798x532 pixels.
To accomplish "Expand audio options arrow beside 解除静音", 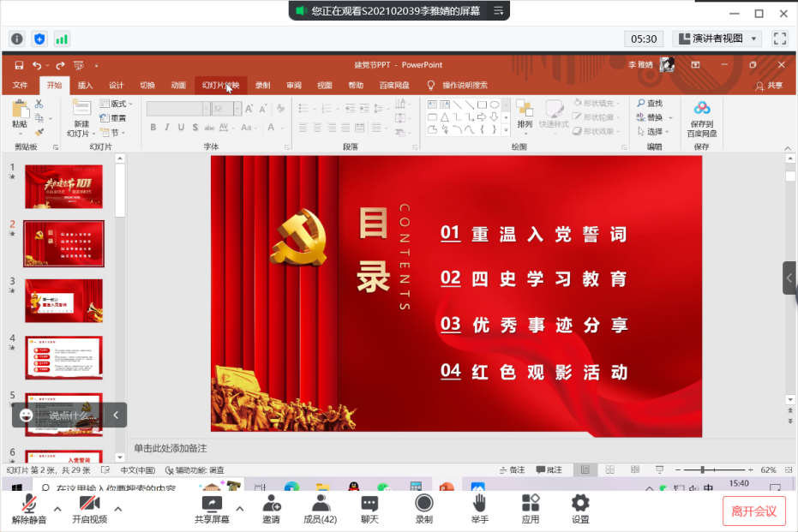I will [57, 509].
